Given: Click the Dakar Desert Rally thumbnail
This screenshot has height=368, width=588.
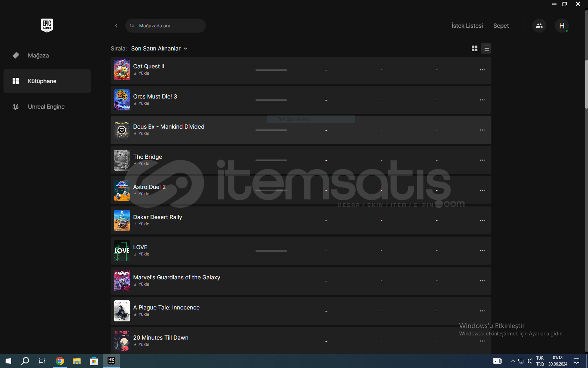Looking at the screenshot, I should [122, 220].
